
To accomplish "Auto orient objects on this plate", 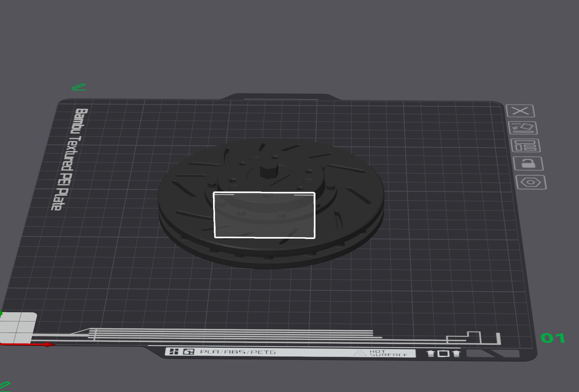I will pos(523,128).
